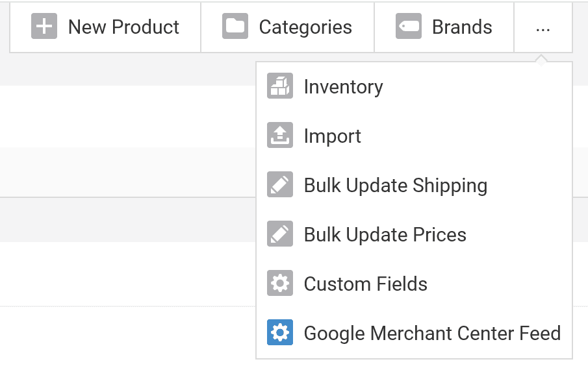Click the gray gear icon for Custom Fields

tap(280, 284)
